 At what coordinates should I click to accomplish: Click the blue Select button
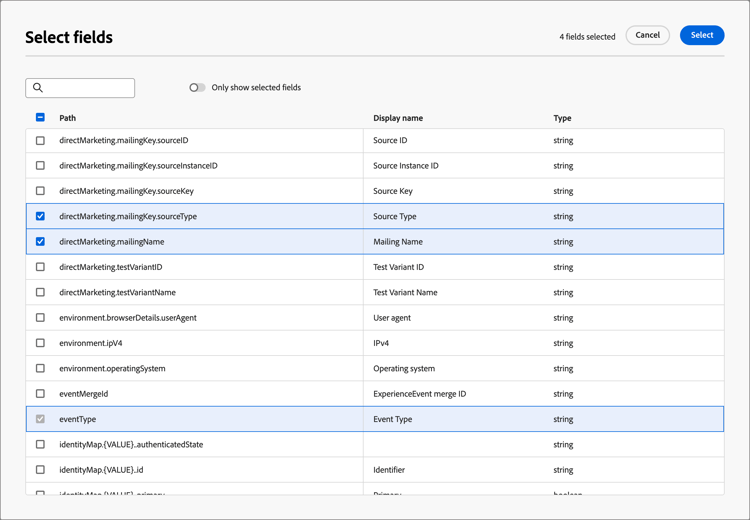701,35
